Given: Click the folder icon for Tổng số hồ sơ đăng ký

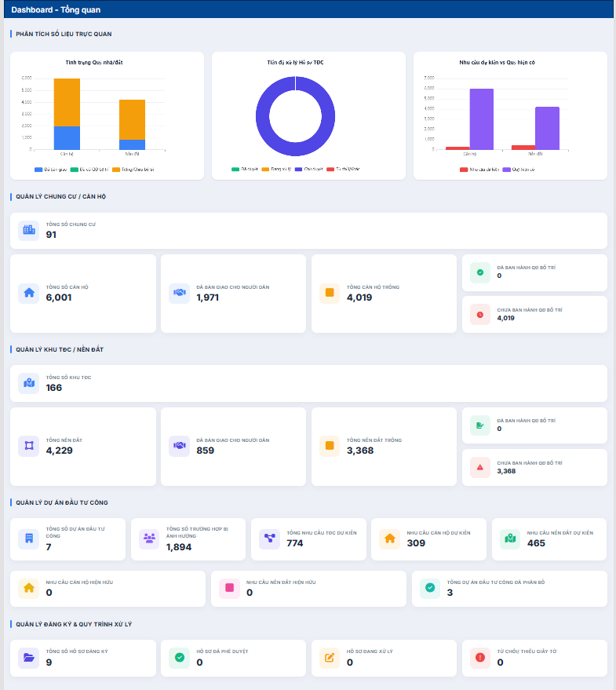Looking at the screenshot, I should [x=29, y=658].
